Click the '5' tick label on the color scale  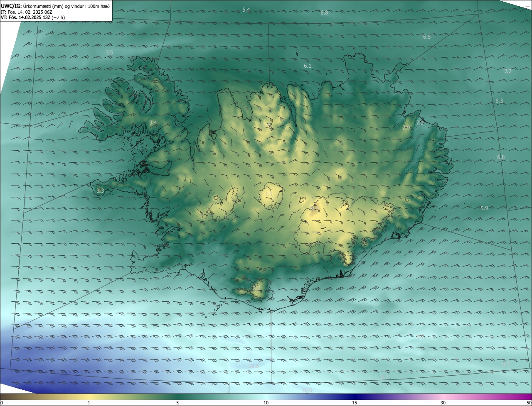click(x=177, y=403)
